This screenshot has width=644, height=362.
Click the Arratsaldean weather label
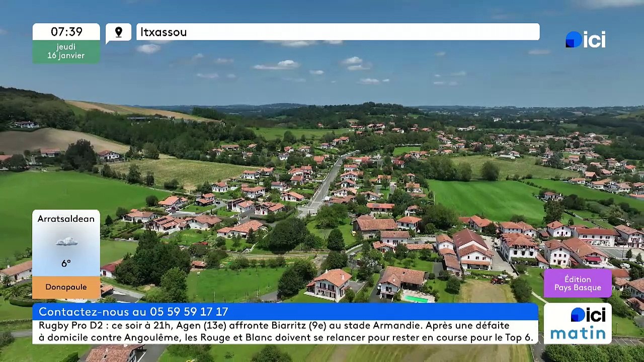coord(66,219)
